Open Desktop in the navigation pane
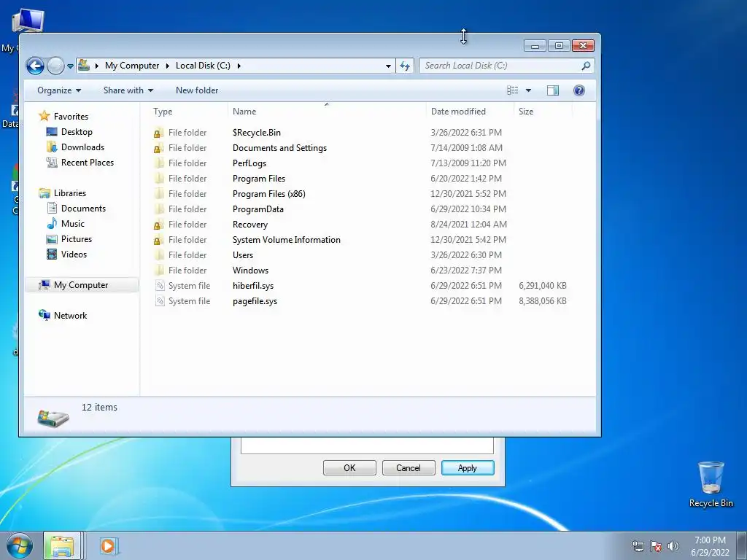Screen dimensions: 747x560 pos(77,132)
